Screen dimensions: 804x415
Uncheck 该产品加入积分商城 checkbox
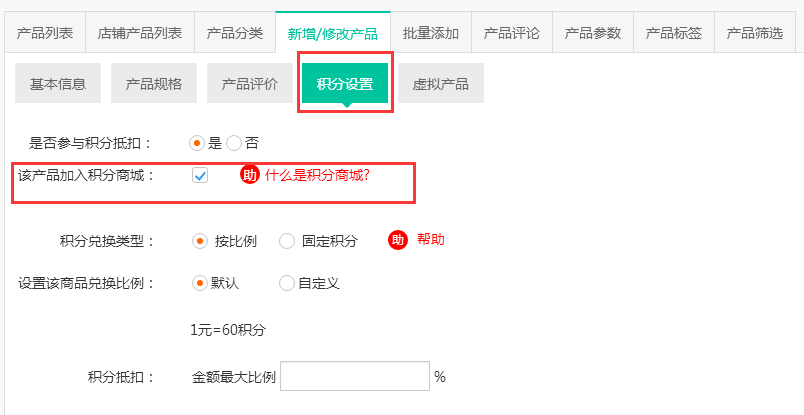click(200, 176)
